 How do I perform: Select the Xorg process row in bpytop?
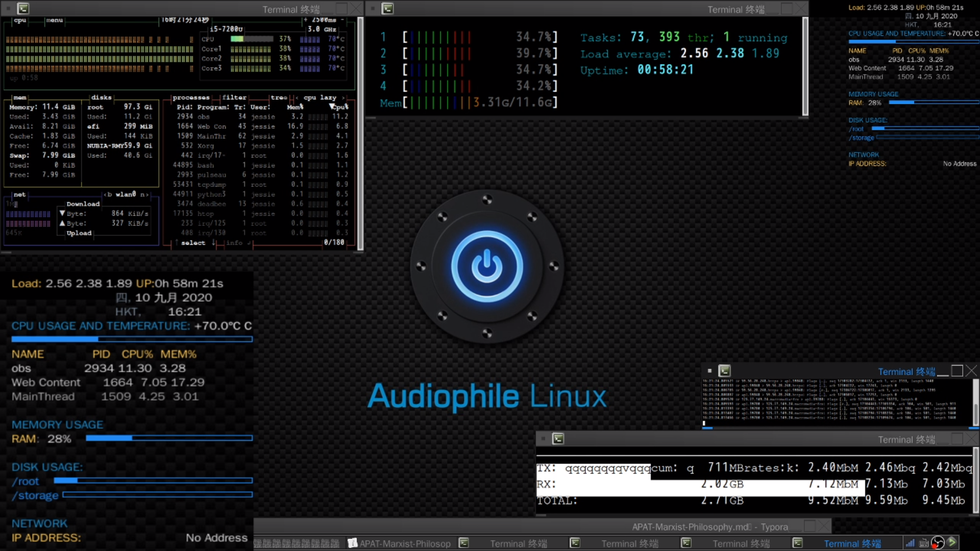tap(261, 145)
